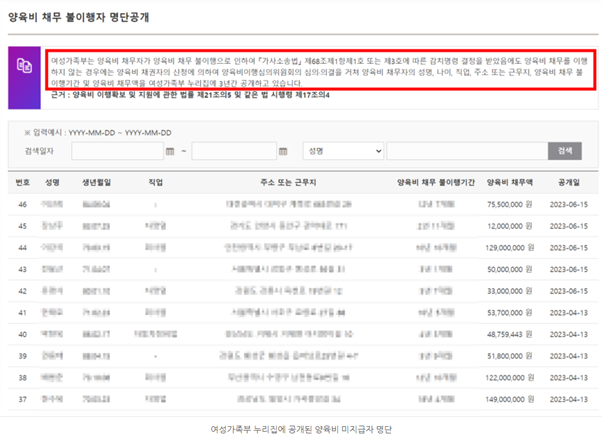Select the 공개일 column header
Viewport: 602px width, 435px height.
tap(569, 182)
